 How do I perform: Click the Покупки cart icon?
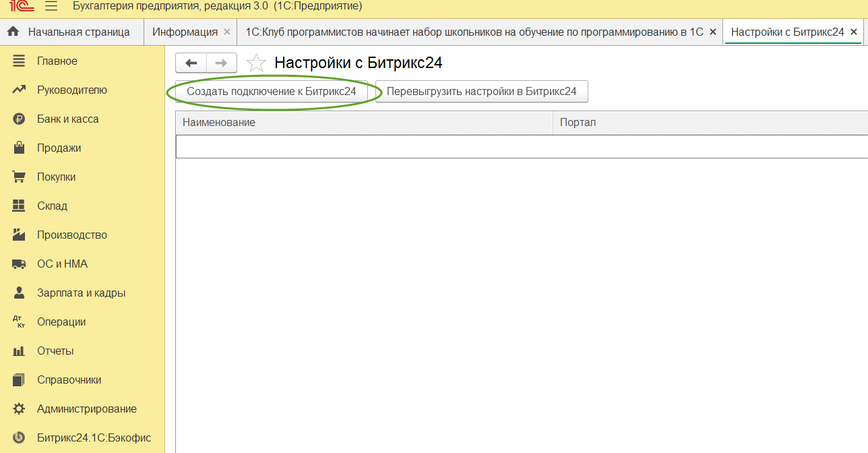pyautogui.click(x=19, y=177)
